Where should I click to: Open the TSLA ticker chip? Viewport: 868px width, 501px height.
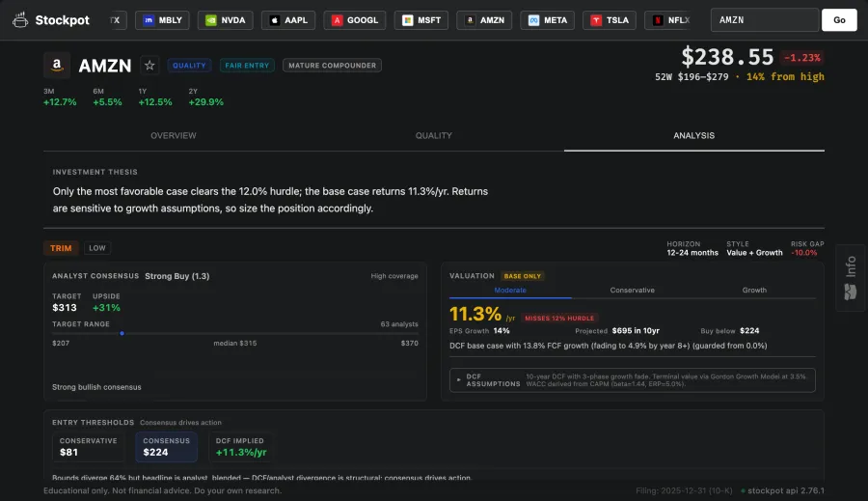pyautogui.click(x=610, y=20)
